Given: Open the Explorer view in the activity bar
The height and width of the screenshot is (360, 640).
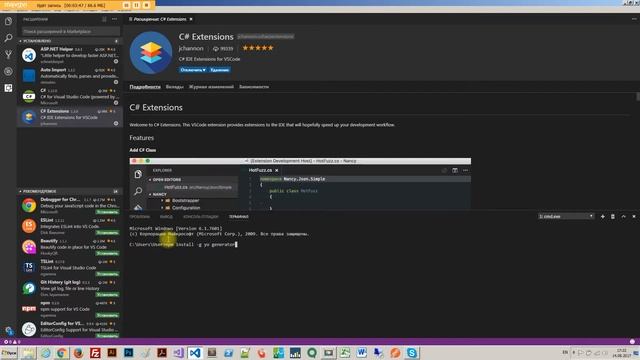Looking at the screenshot, I should (8, 21).
